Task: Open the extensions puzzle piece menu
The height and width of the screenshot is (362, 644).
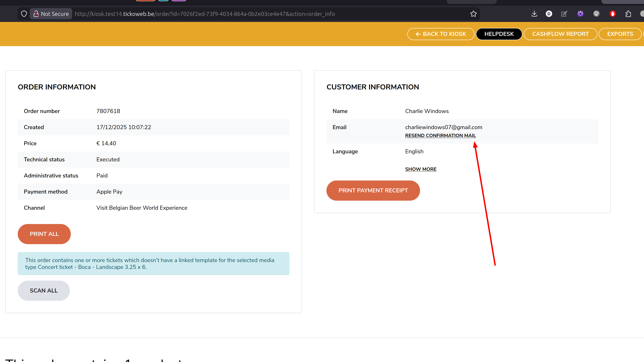Action: [x=628, y=14]
